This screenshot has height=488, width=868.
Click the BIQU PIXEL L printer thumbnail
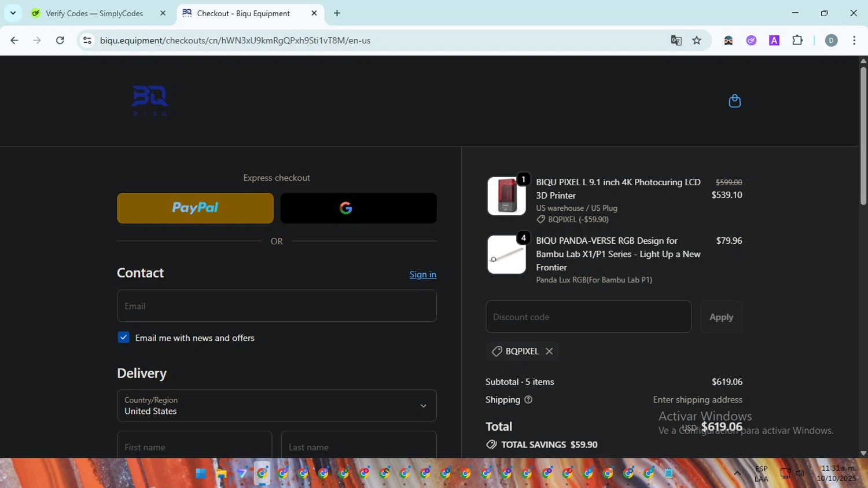(x=506, y=196)
